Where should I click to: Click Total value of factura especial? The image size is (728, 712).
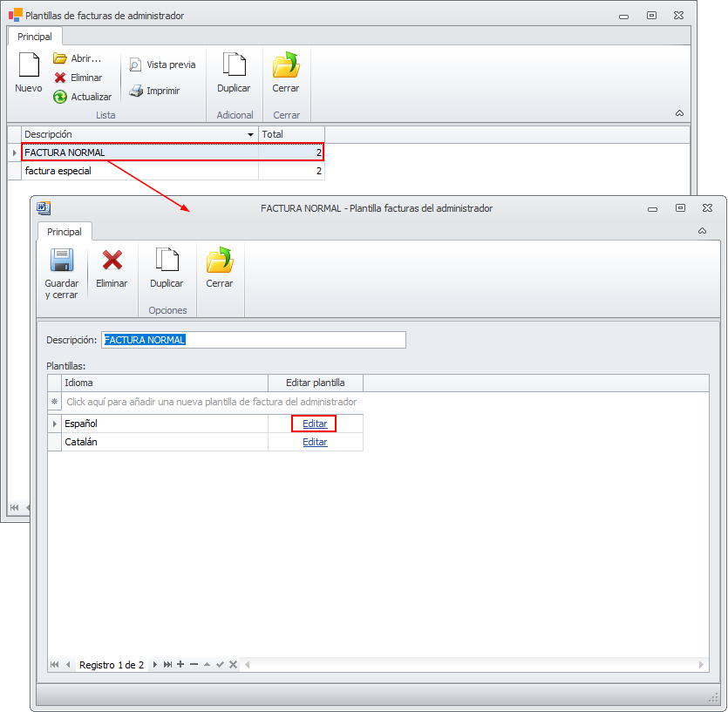(x=291, y=171)
